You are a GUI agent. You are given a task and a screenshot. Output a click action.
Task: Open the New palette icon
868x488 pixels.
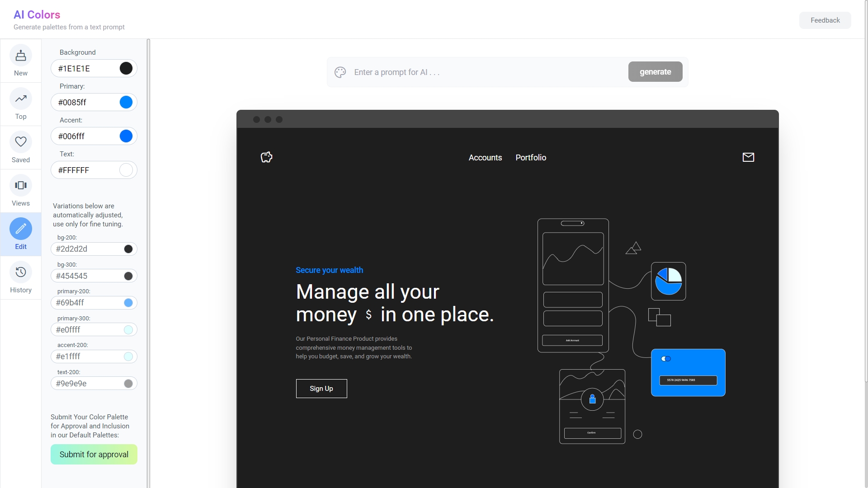[21, 56]
